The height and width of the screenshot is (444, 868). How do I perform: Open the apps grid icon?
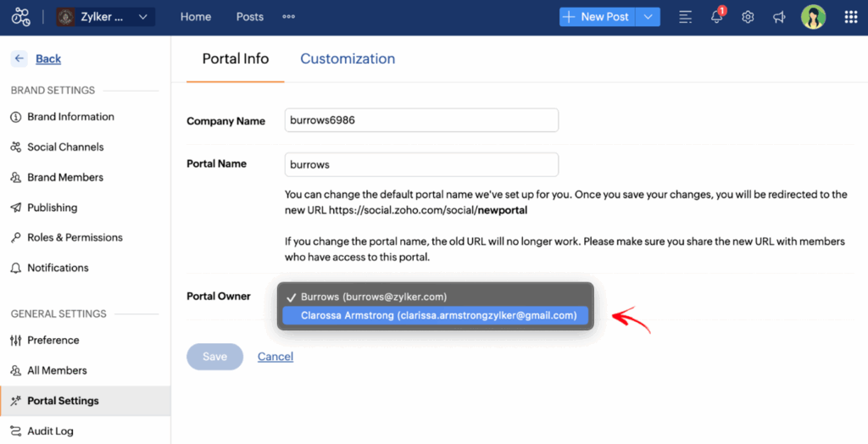click(x=850, y=17)
